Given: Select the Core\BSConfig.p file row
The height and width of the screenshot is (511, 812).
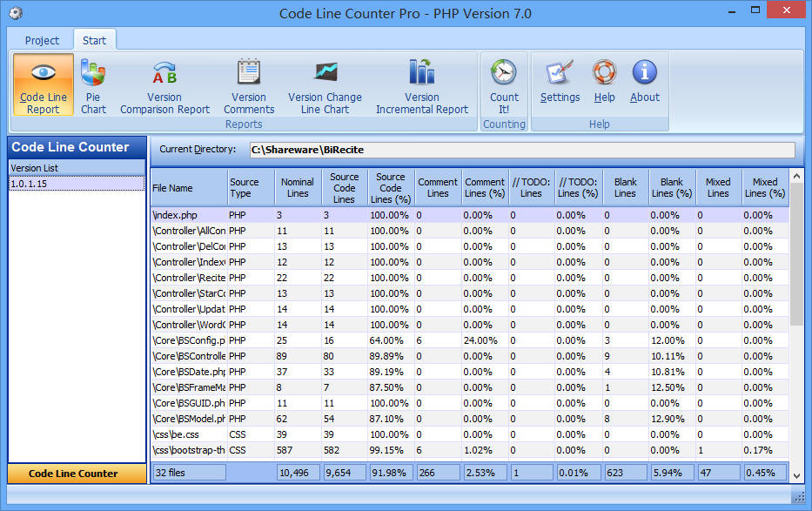Looking at the screenshot, I should [188, 340].
